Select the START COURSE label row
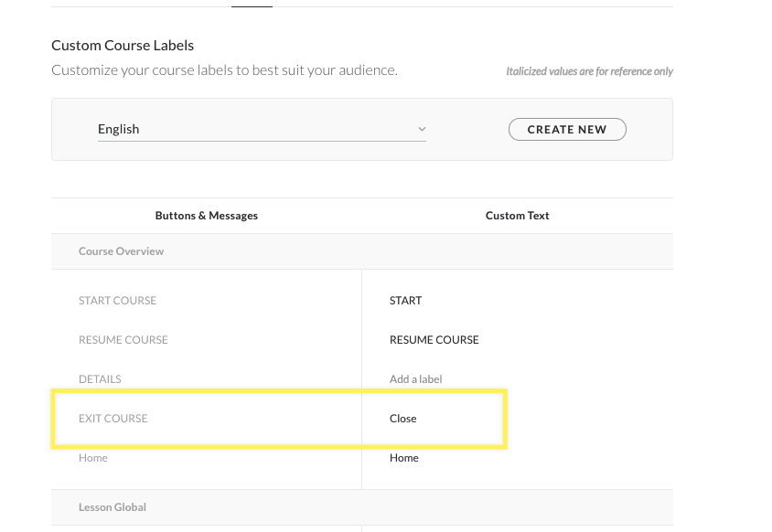This screenshot has height=532, width=772. click(x=118, y=301)
